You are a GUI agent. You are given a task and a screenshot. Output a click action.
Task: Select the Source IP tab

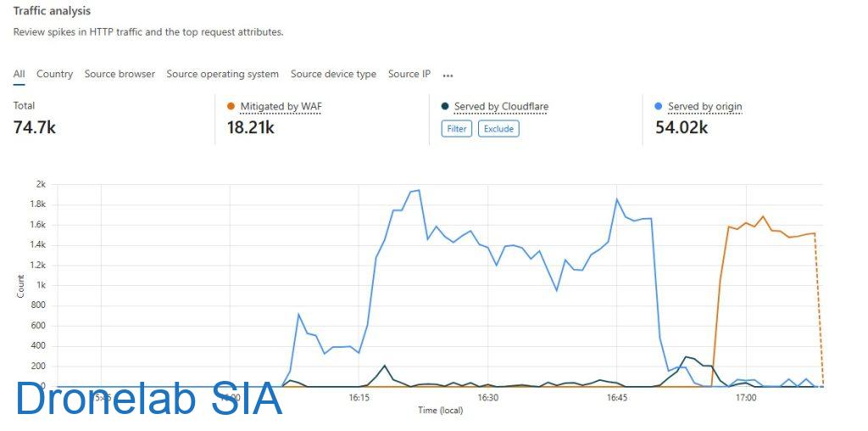(x=409, y=75)
